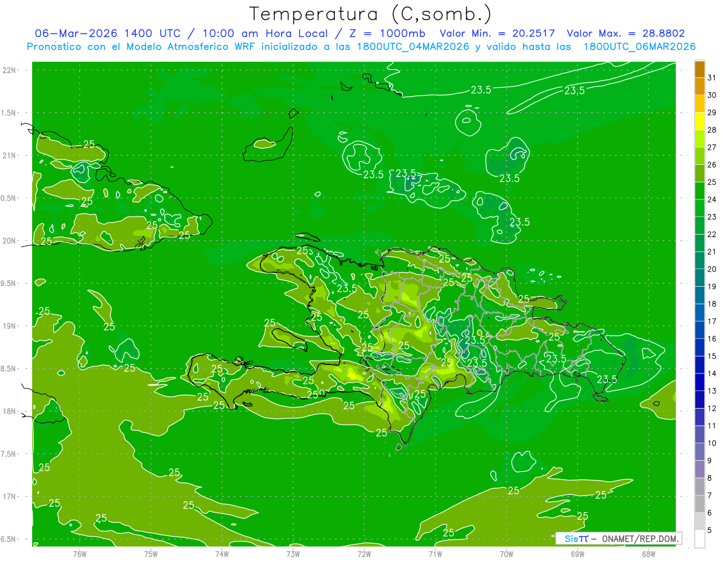Click the gray legend swatch between 6 and 7
Viewport: 728px width, 562px height.
pos(699,504)
